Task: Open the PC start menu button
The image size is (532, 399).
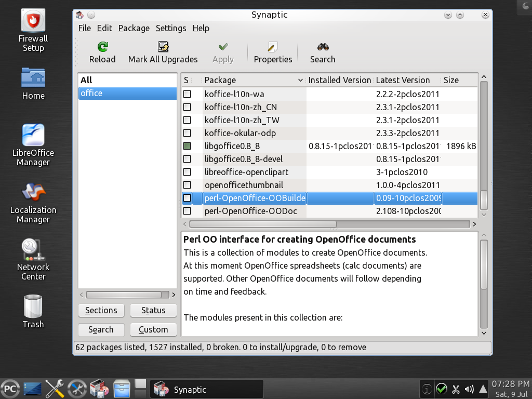Action: pyautogui.click(x=10, y=389)
